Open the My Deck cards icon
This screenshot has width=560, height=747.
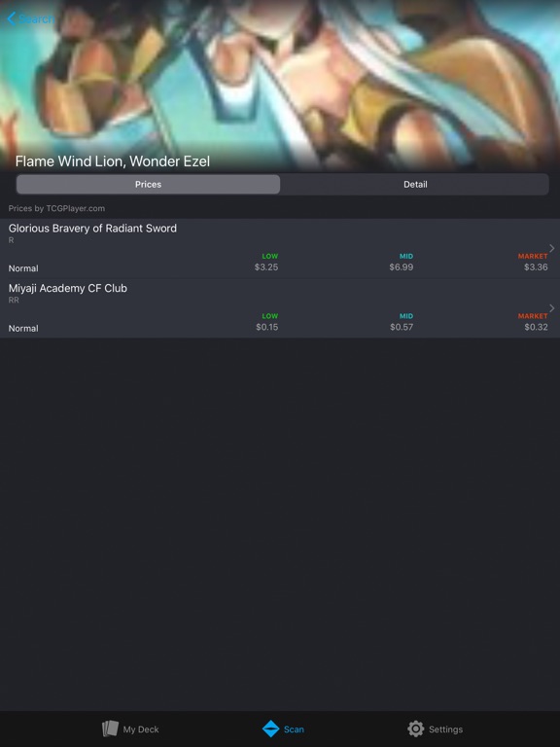[110, 729]
